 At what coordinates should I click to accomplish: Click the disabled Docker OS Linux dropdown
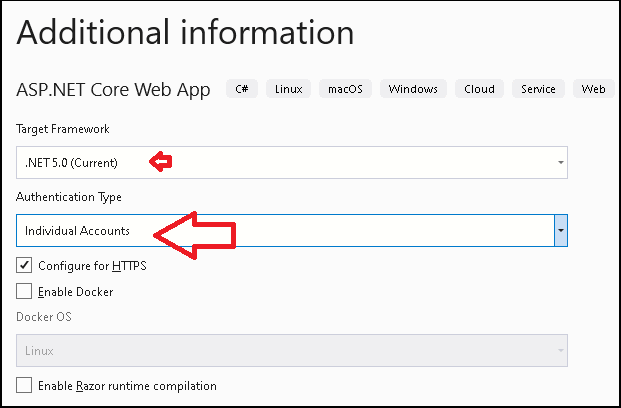click(292, 351)
